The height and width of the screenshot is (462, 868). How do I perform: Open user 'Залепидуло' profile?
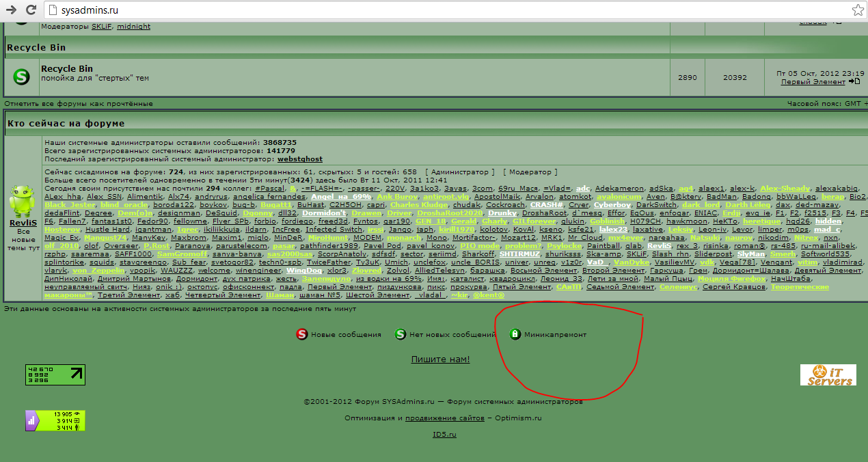click(x=327, y=278)
